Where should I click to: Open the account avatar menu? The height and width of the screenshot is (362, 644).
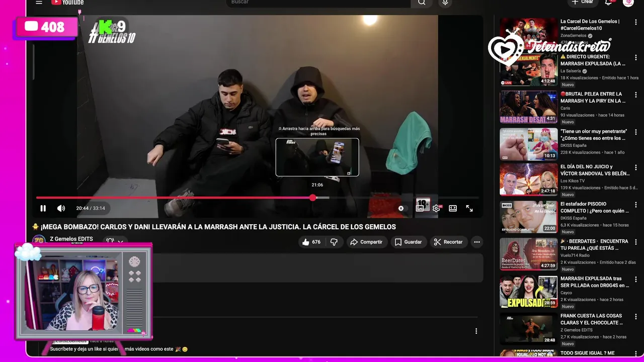628,2
